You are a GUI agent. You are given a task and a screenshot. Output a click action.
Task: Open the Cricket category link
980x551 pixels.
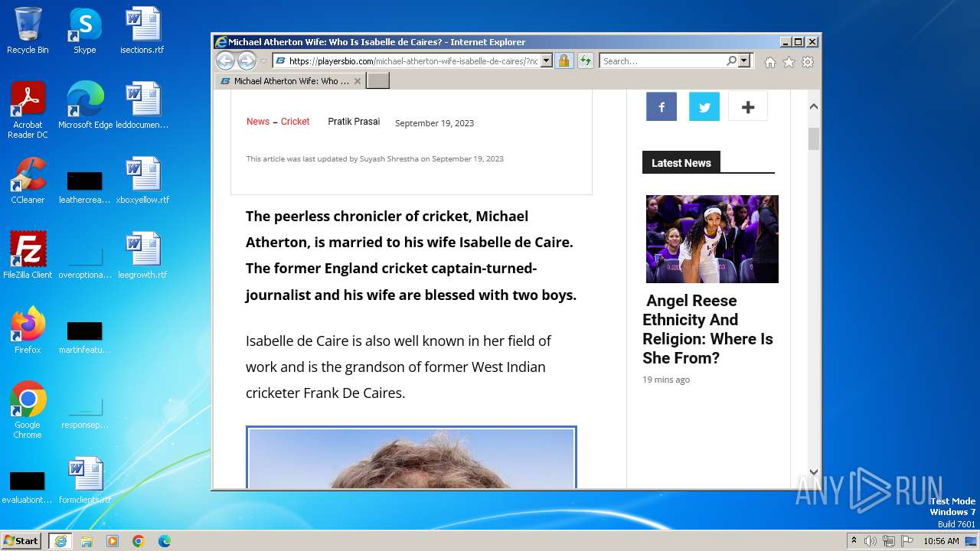tap(295, 122)
